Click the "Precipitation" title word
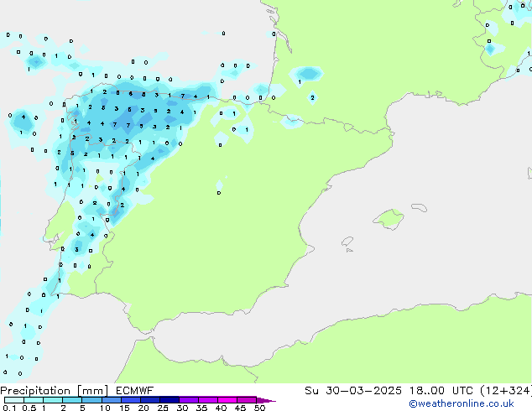The height and width of the screenshot is (411, 532). (35, 391)
